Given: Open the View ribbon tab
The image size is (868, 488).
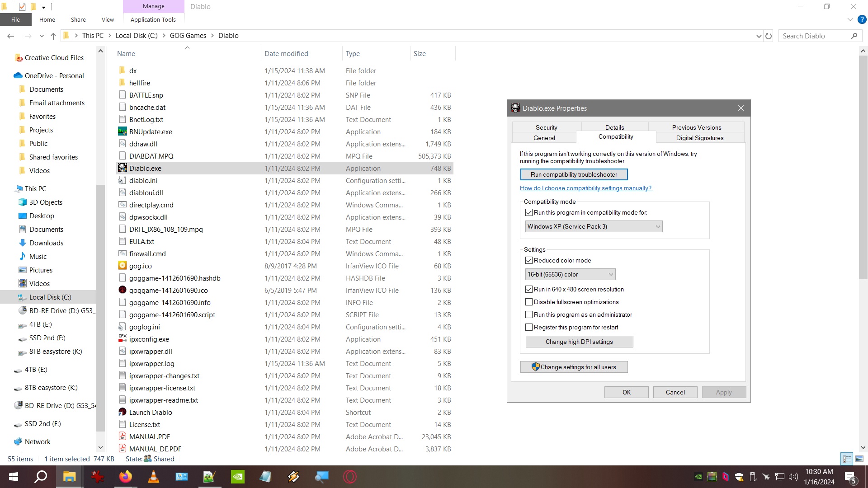Looking at the screenshot, I should pos(108,19).
